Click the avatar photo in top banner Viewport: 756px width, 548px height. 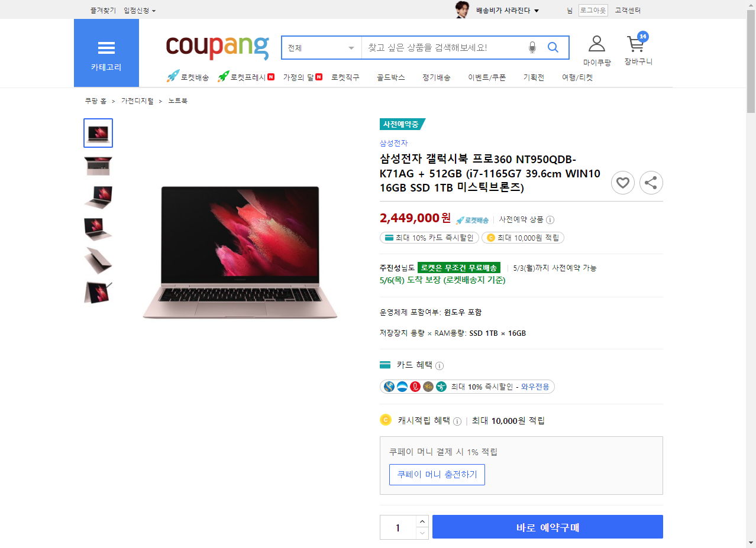tap(461, 9)
